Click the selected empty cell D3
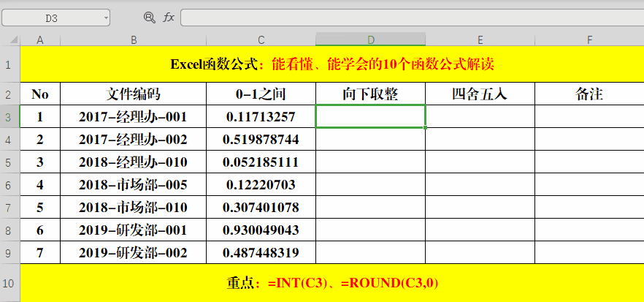This screenshot has height=302, width=644. click(370, 116)
